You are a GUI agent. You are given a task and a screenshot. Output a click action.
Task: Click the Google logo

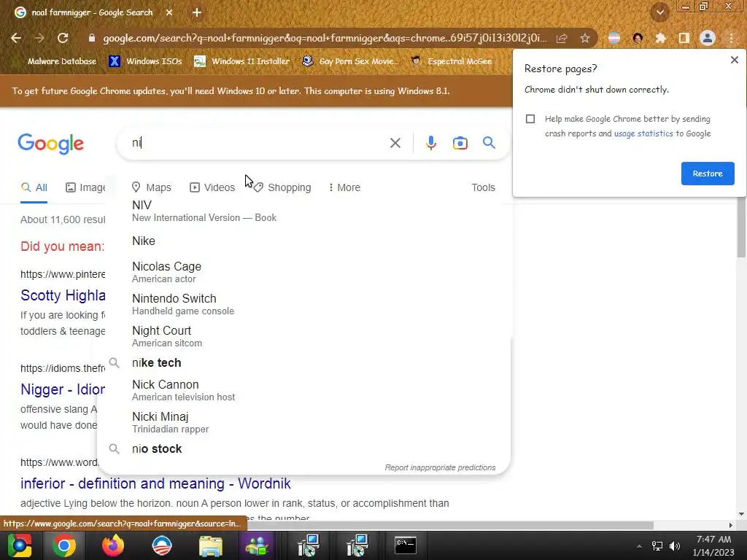(x=51, y=144)
